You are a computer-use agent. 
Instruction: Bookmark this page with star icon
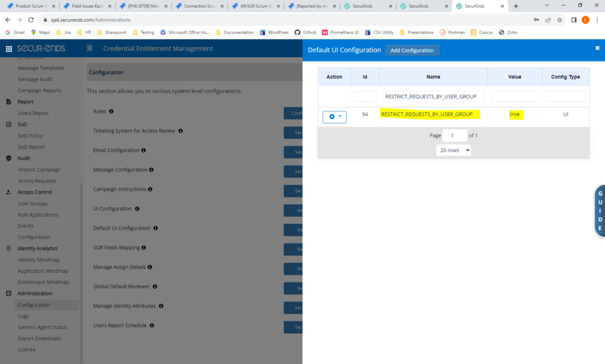(x=560, y=19)
